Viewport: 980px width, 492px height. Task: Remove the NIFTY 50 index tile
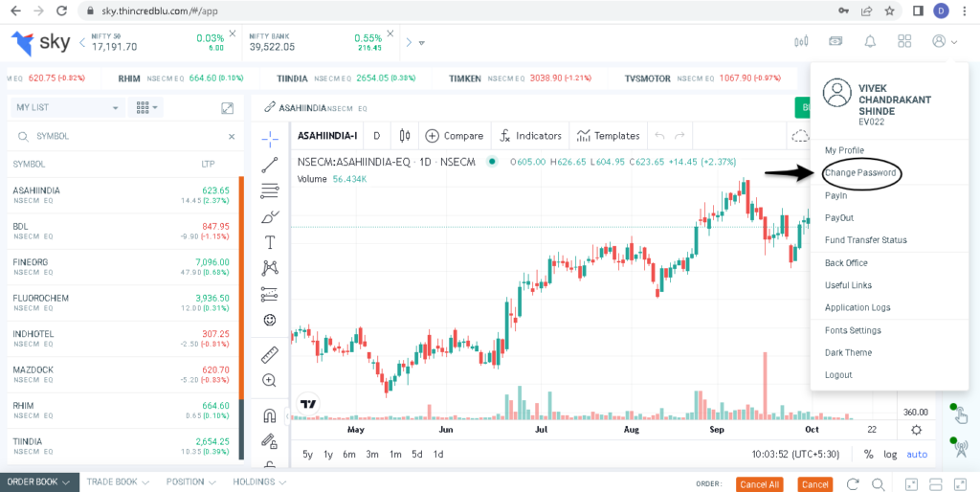(233, 34)
